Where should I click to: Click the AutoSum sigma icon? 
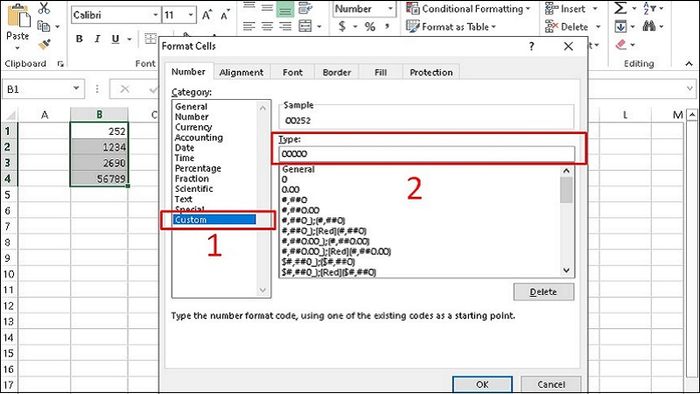(x=620, y=8)
